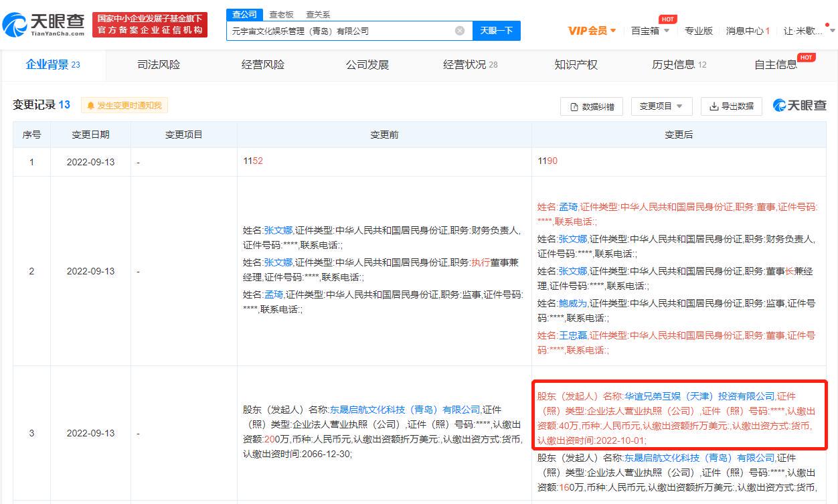Click the 天眼查 logo beside the export button

pos(800,106)
